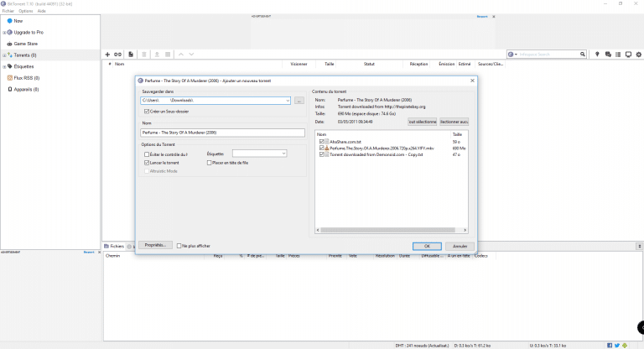Click the Sélectionner aucun button
Screen dimensions: 644x349
click(x=454, y=122)
